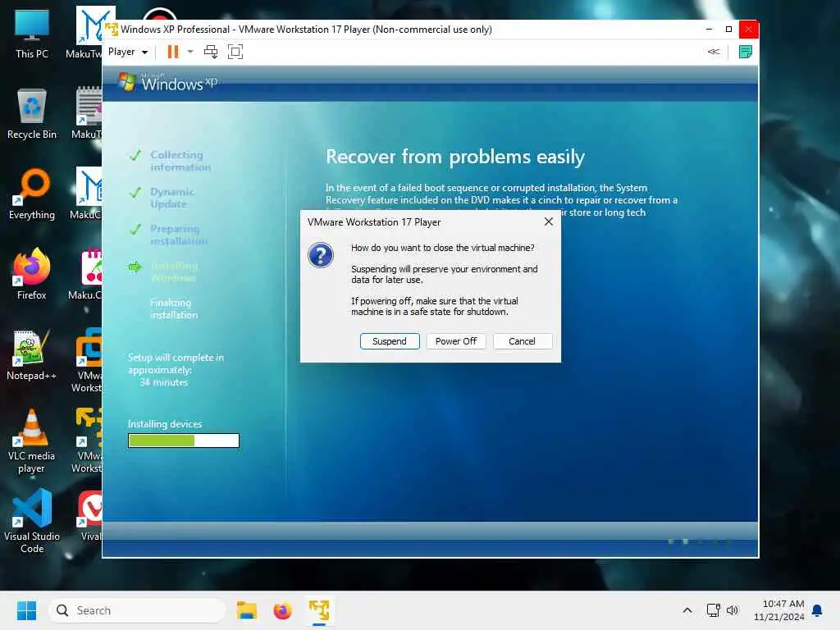Screen dimensions: 840x630
Task: Click Send Ctrl+Alt+Del toolbar icon
Action: [211, 52]
